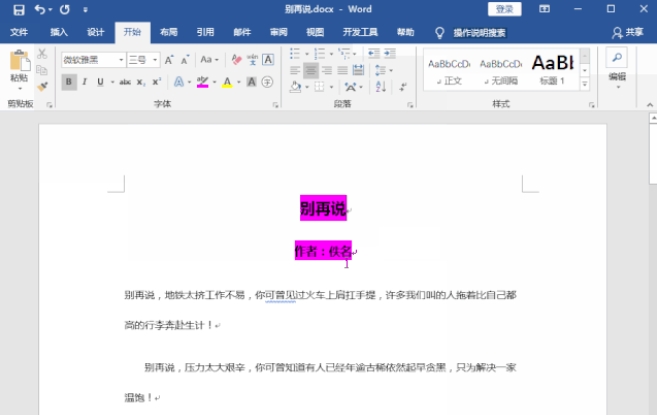
Task: Toggle Bold formatting
Action: tap(69, 82)
